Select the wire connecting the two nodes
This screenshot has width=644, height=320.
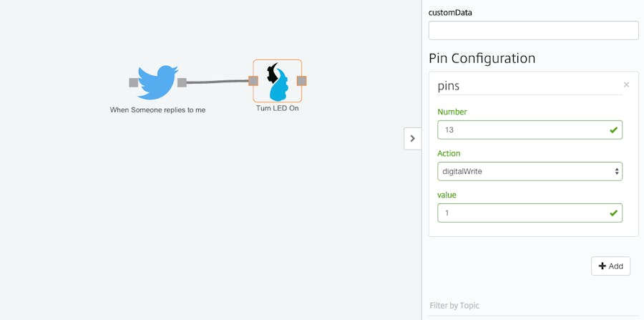[x=218, y=82]
